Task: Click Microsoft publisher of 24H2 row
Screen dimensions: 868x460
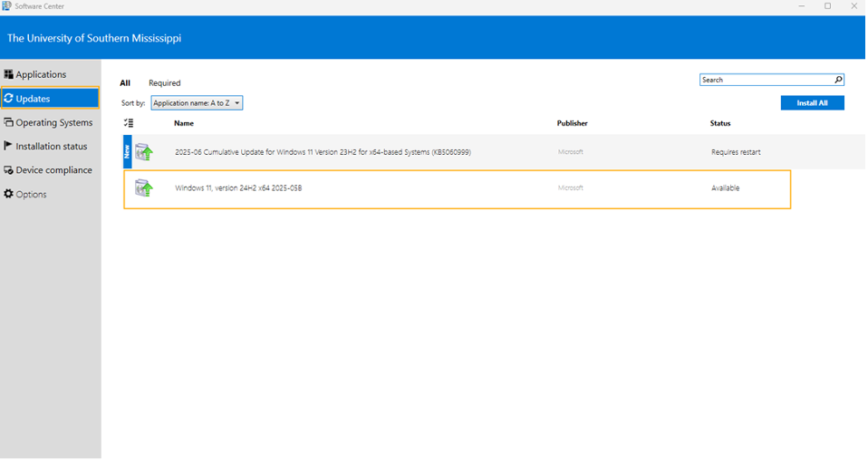Action: 570,187
